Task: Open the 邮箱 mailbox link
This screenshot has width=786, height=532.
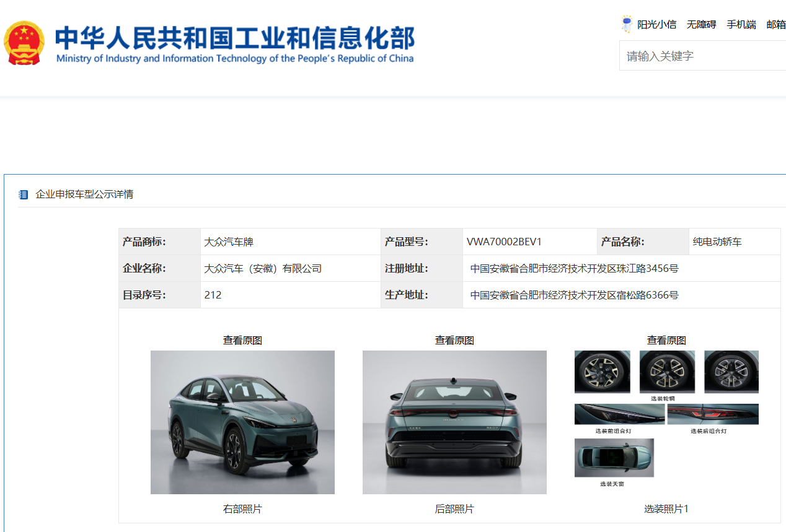Action: click(x=776, y=25)
